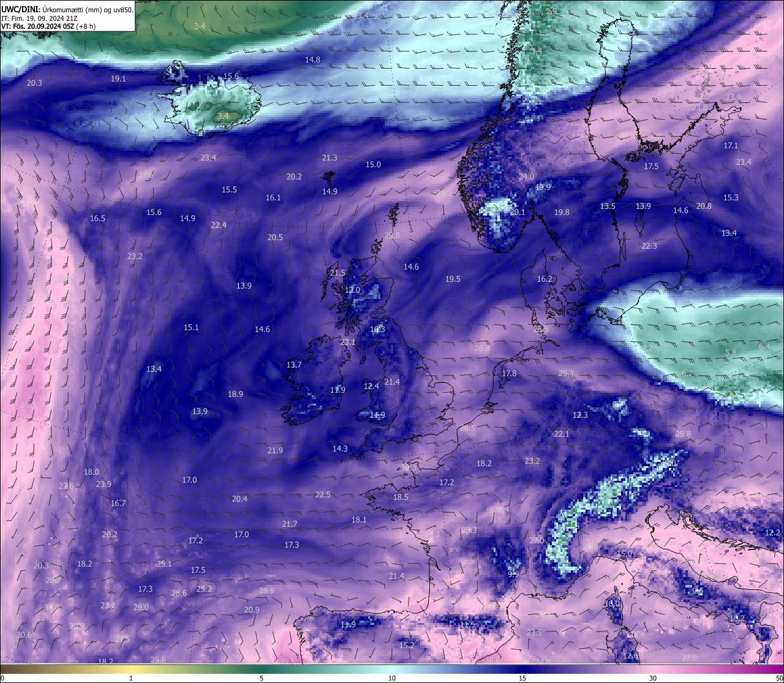
Task: Click the 21.7 value label
Action: pyautogui.click(x=290, y=524)
